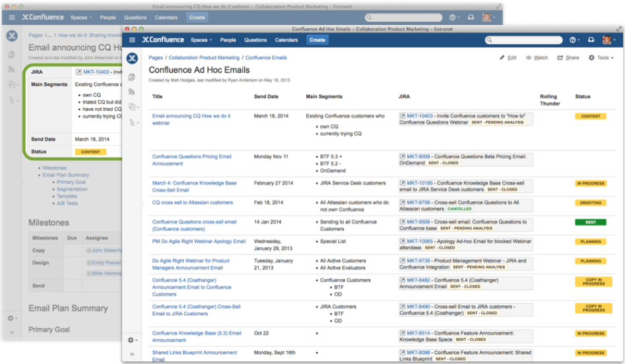The width and height of the screenshot is (625, 364).
Task: Open the help menu icon in front window
Action: pos(573,40)
